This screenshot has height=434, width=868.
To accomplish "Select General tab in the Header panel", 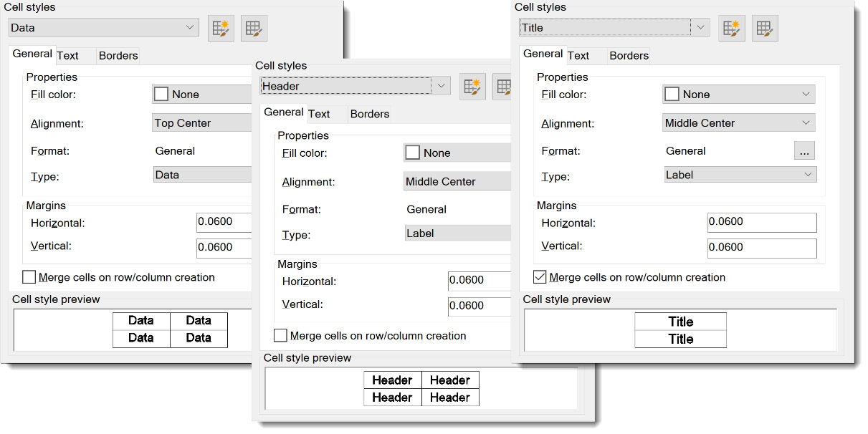I will coord(284,112).
